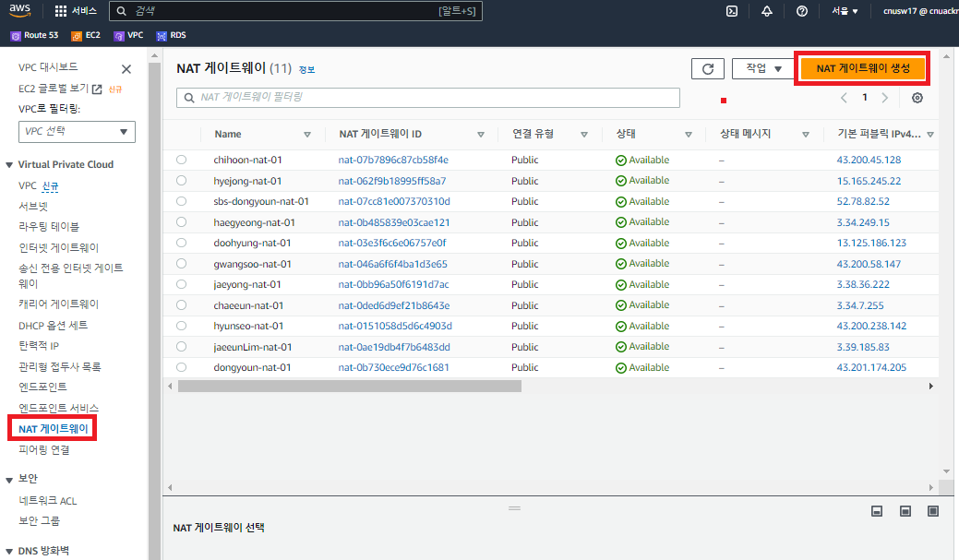Focus the top AWS 검색 search bar
Image resolution: width=959 pixels, height=560 pixels.
pos(295,11)
